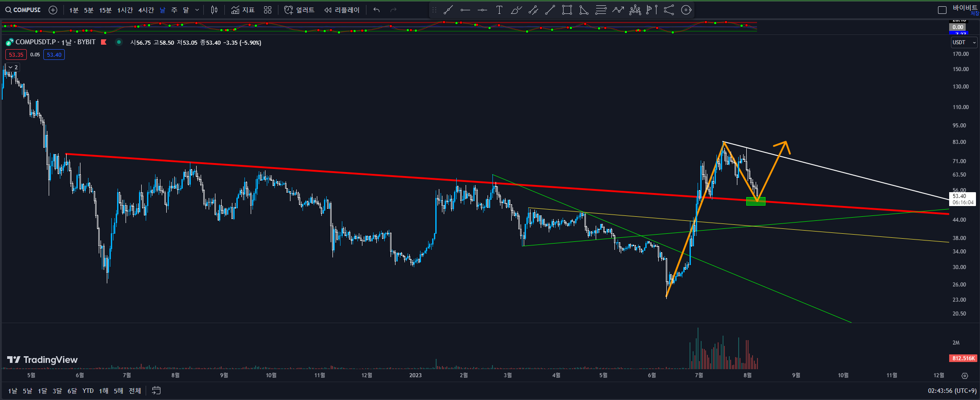Click the 02:43:56 (UTC+9) timezone clock
The image size is (980, 400).
[x=952, y=391]
